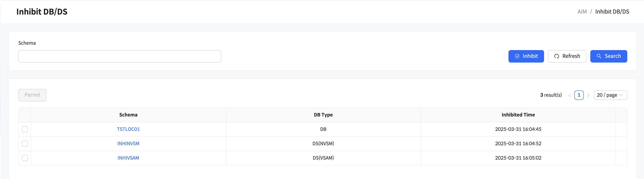The image size is (644, 179).
Task: Open the 20 / page size dropdown
Action: [610, 95]
